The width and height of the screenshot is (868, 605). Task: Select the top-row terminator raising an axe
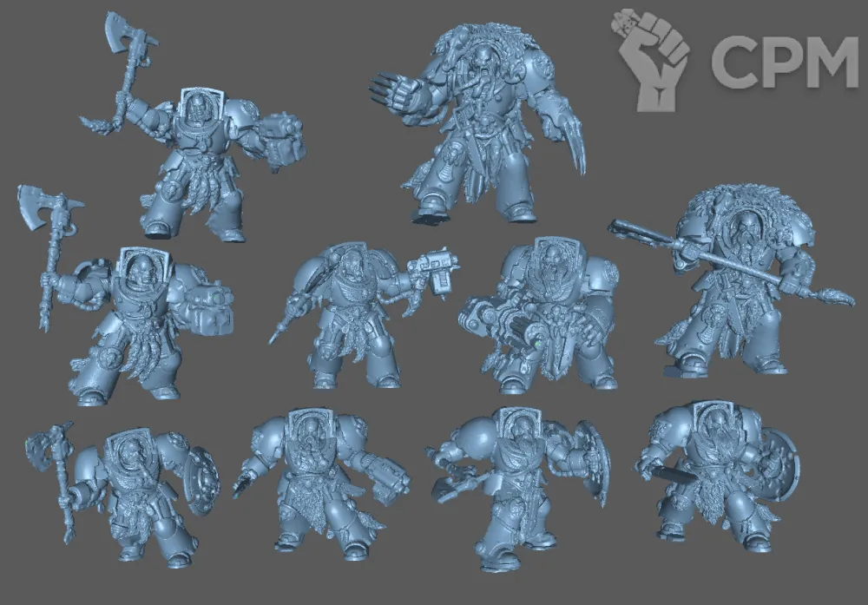pyautogui.click(x=200, y=165)
